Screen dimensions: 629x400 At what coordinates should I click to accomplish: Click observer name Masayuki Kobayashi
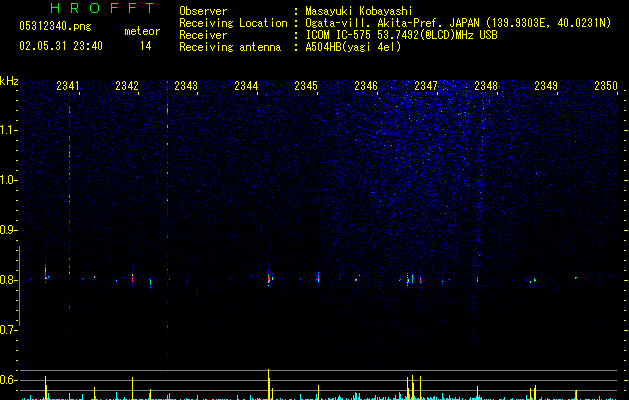tap(359, 11)
